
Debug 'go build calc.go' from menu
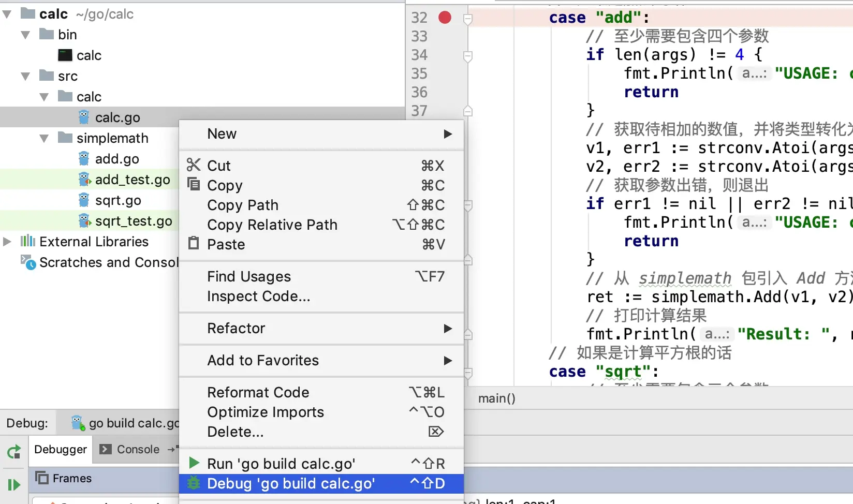[x=321, y=483]
